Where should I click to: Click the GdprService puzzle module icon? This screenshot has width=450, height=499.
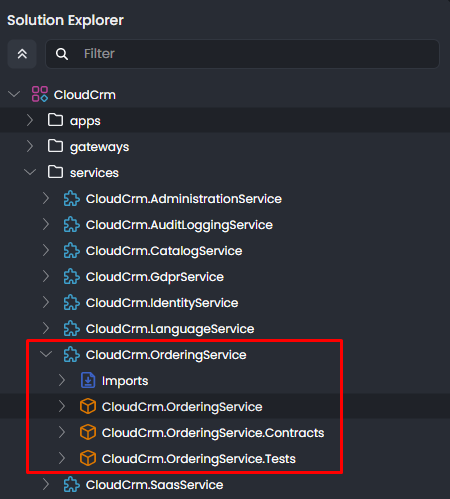tap(72, 277)
